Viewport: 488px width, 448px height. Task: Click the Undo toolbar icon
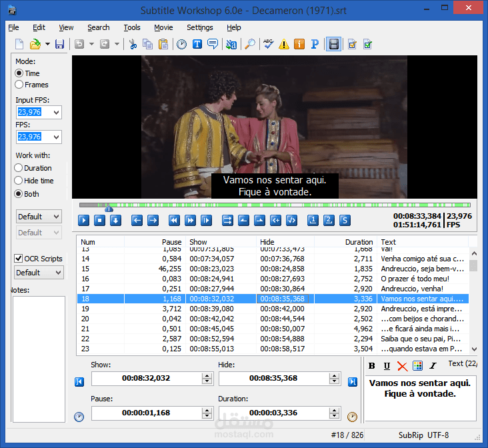pos(79,44)
